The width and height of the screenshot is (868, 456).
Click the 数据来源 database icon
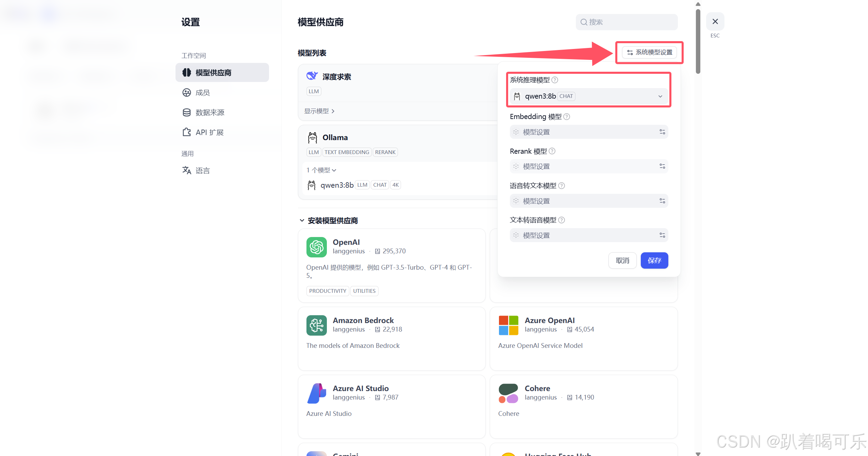pos(186,113)
